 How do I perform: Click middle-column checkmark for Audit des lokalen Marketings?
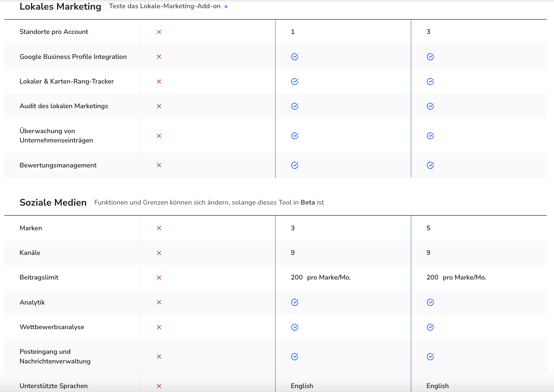pyautogui.click(x=295, y=106)
